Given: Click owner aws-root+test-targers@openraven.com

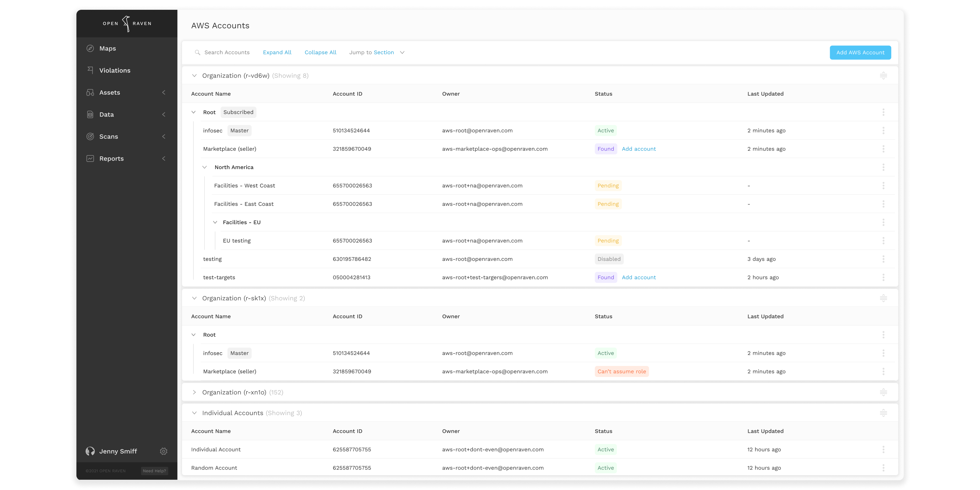Looking at the screenshot, I should [x=495, y=278].
